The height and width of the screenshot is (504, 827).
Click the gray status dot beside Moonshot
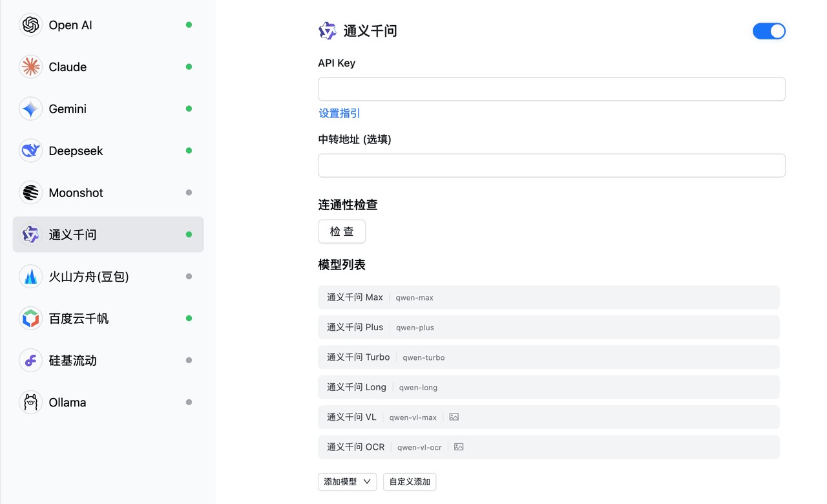click(x=189, y=193)
